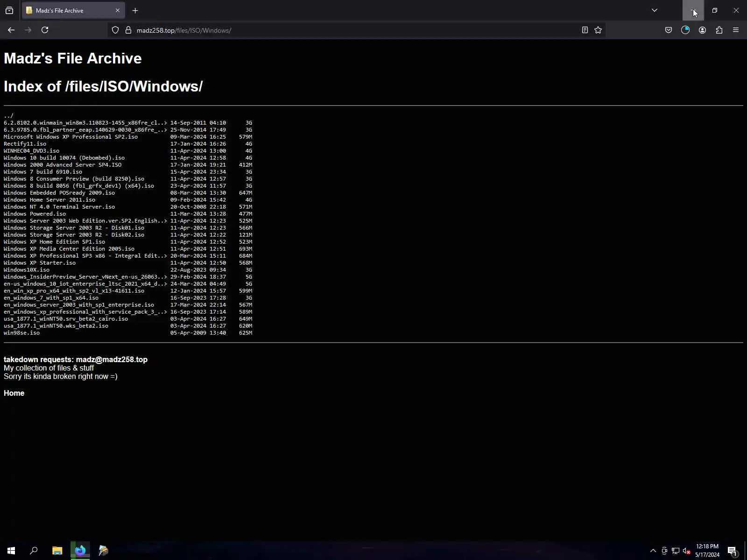Download win98se.iso
This screenshot has height=560, width=747.
click(21, 333)
